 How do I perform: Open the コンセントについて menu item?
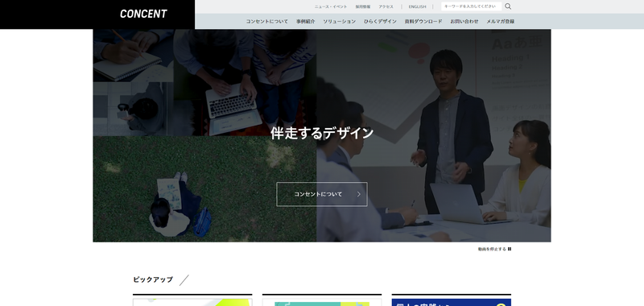(x=267, y=22)
